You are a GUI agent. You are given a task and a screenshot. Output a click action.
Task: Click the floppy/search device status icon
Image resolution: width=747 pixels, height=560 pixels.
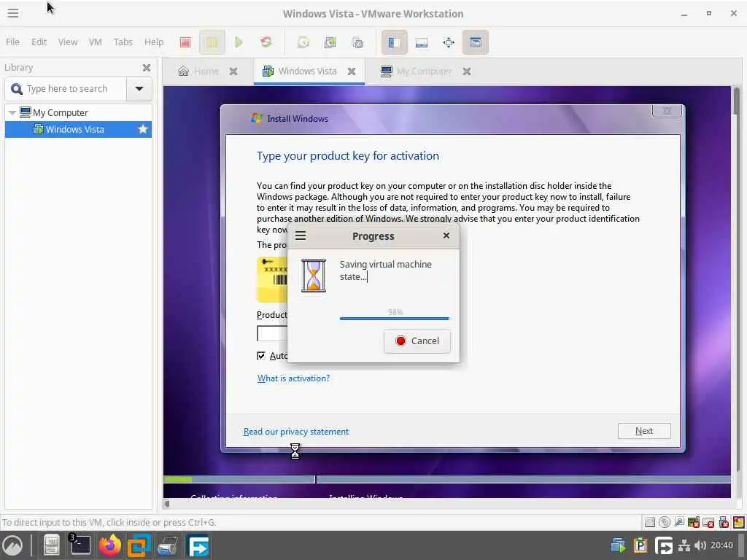click(679, 522)
